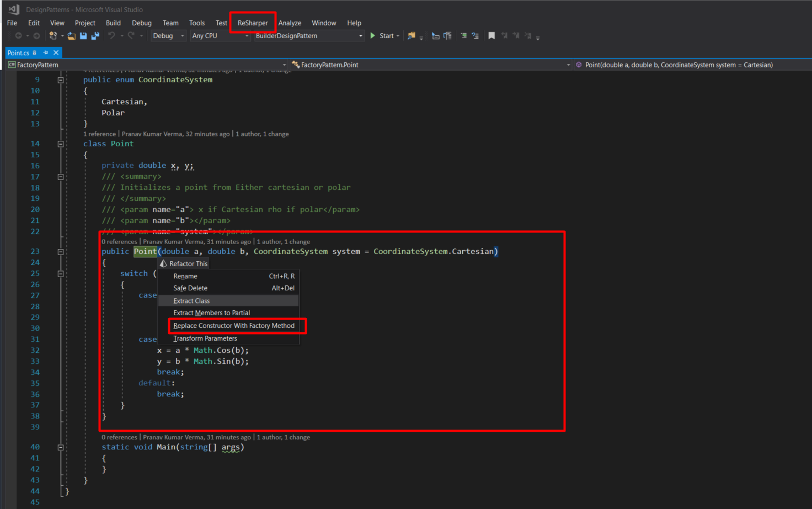
Task: Click the clear bookmarks icon
Action: click(x=528, y=36)
